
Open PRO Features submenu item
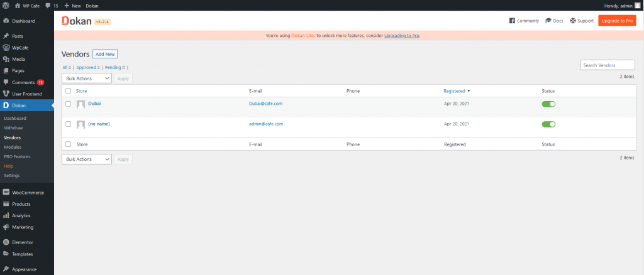tap(17, 156)
